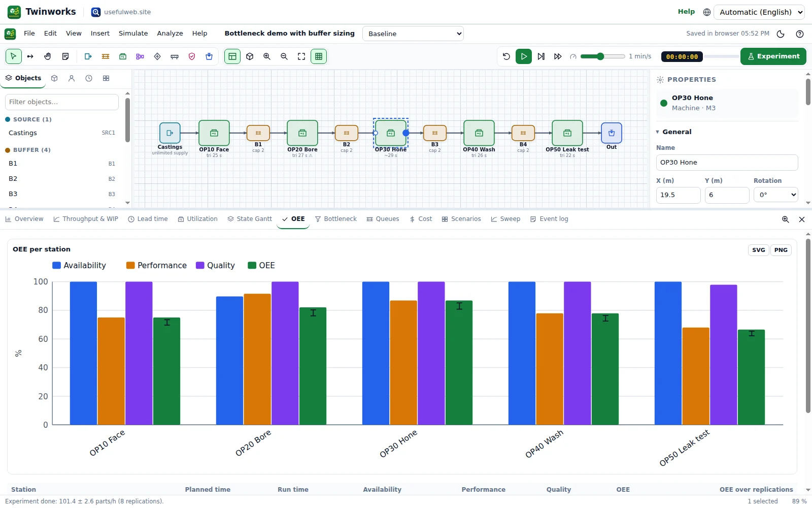Fit canvas to screen
The image size is (812, 508).
point(301,56)
